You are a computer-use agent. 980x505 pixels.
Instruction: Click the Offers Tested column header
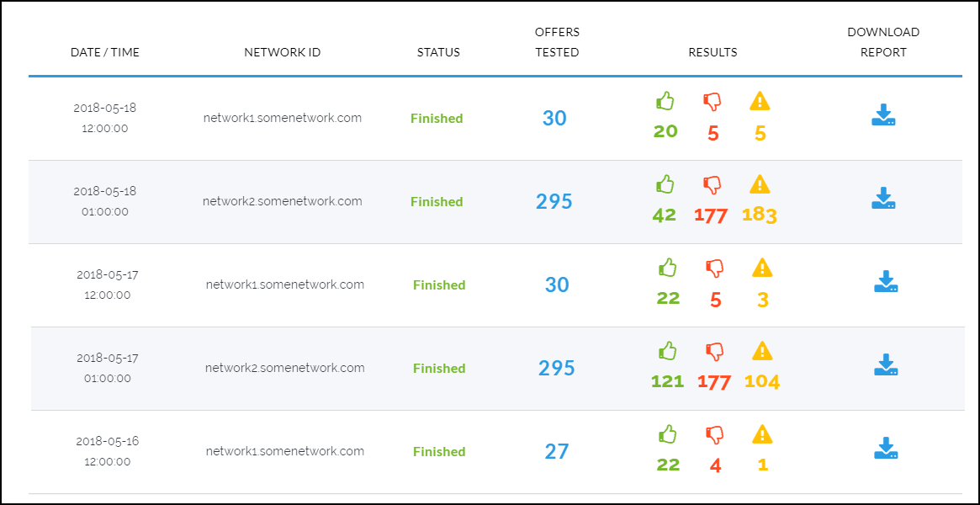(x=557, y=42)
